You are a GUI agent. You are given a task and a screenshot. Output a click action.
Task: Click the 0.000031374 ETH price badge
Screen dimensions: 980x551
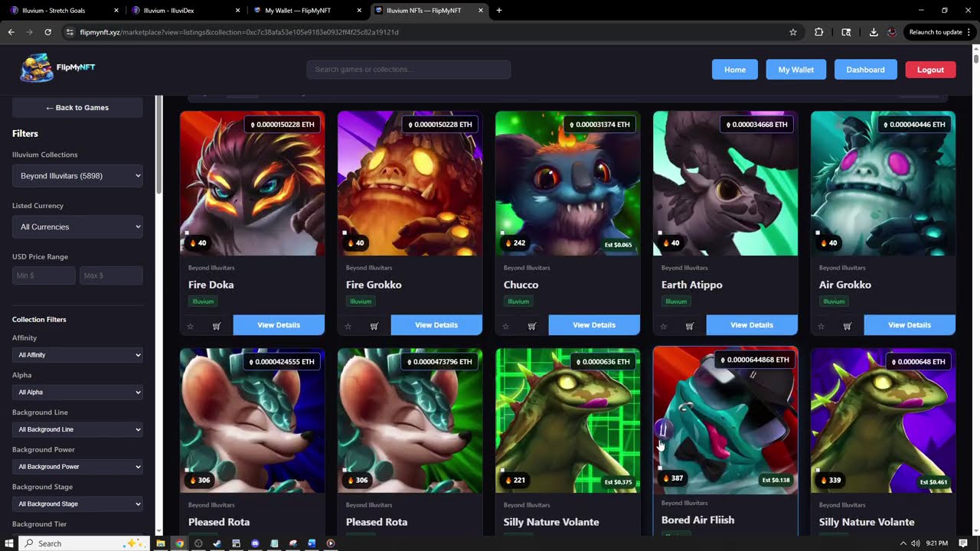click(599, 124)
